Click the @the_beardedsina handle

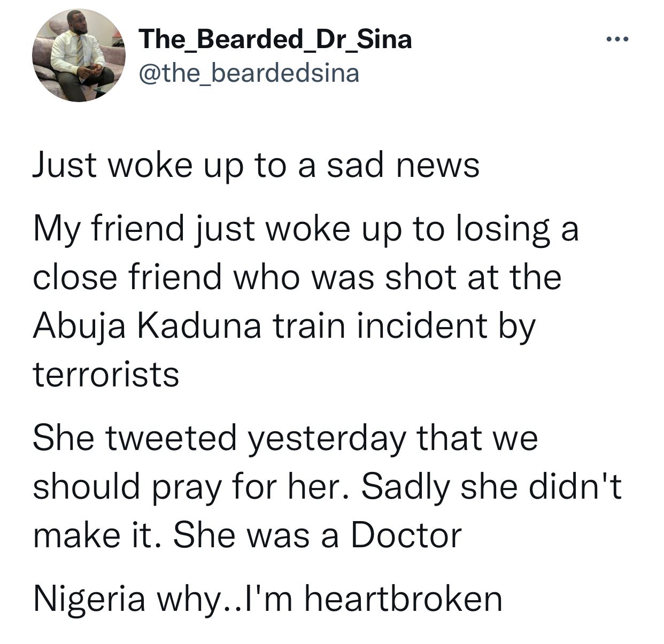tap(249, 73)
